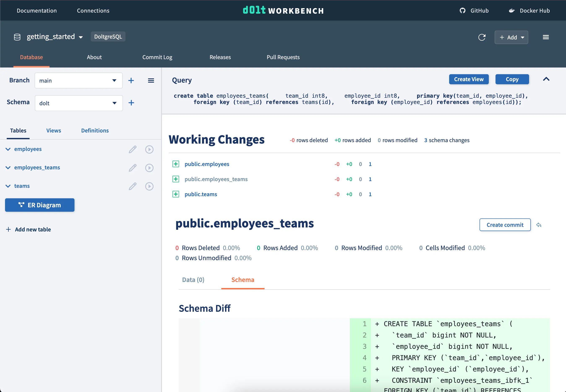Open the Schema dropdown showing dolt
The height and width of the screenshot is (392, 566).
(x=79, y=103)
